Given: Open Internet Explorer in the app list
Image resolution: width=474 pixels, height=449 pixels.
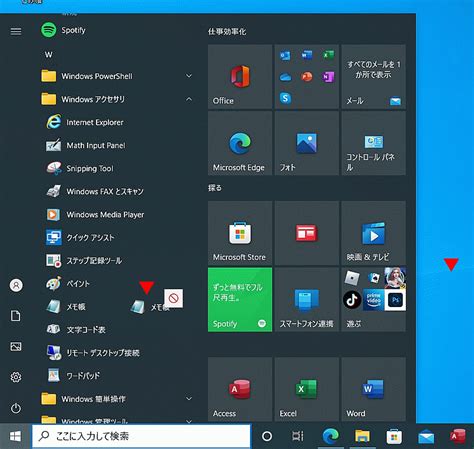Looking at the screenshot, I should 117,122.
